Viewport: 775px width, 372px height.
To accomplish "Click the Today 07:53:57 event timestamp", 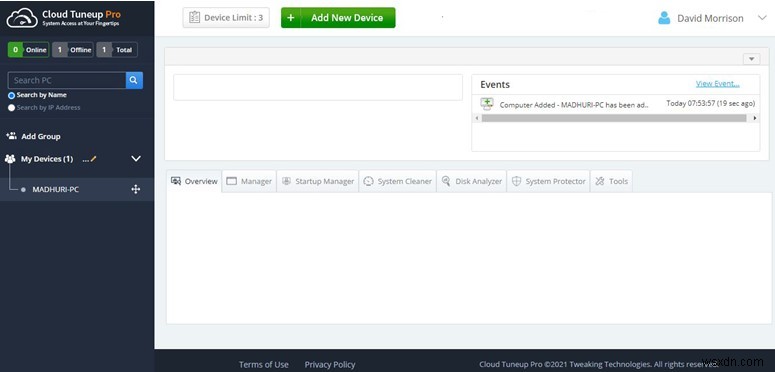I will 711,104.
